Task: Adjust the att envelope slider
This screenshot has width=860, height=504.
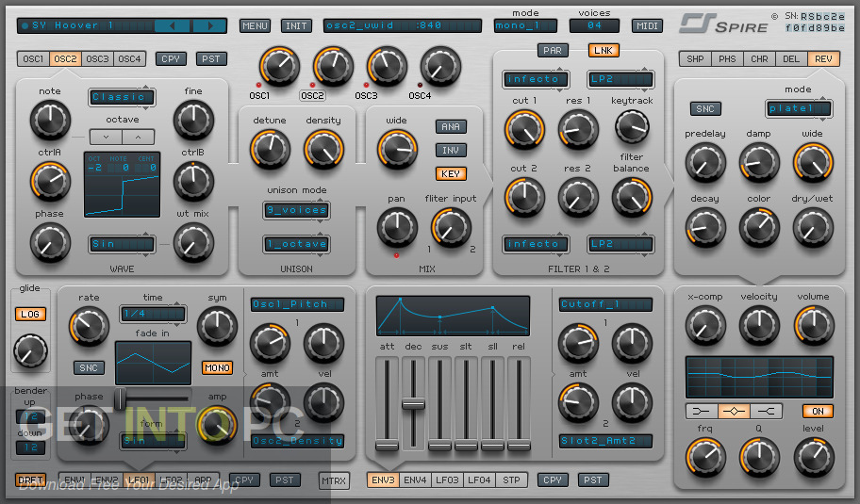Action: tap(387, 445)
